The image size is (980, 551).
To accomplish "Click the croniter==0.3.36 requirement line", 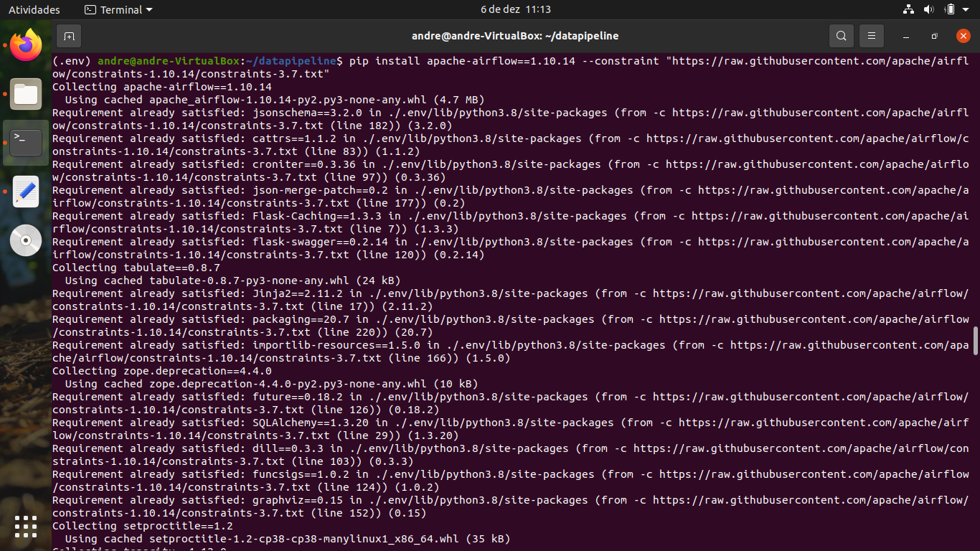I will click(510, 171).
